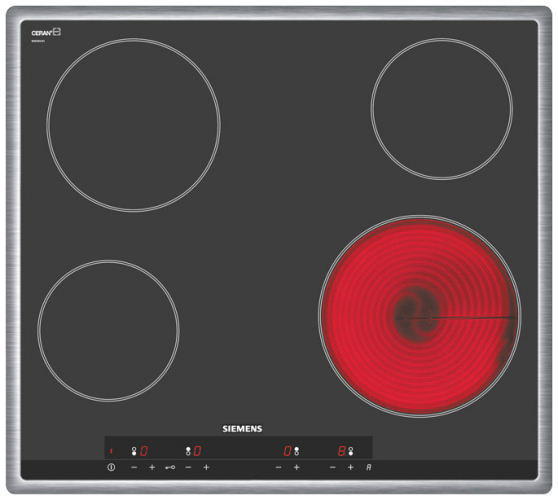This screenshot has width=558, height=500.
Task: Tap the front-left hotplate indicator dots
Action: pos(134,451)
